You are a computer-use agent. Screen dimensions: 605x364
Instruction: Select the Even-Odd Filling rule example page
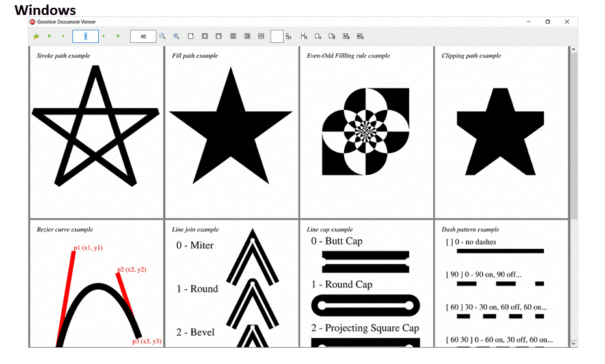click(366, 132)
